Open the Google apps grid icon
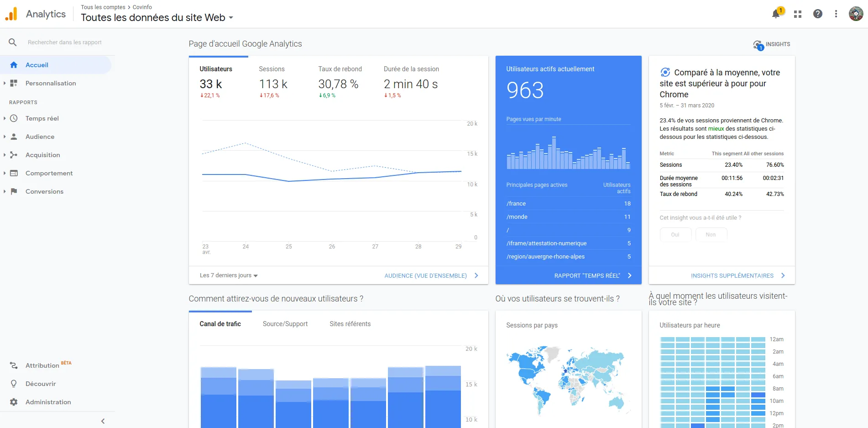 (798, 14)
